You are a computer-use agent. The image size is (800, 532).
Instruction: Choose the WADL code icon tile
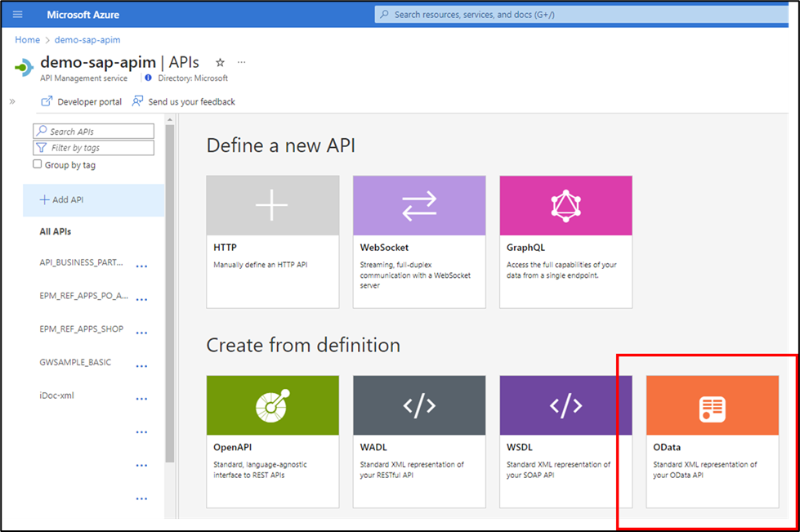point(419,405)
